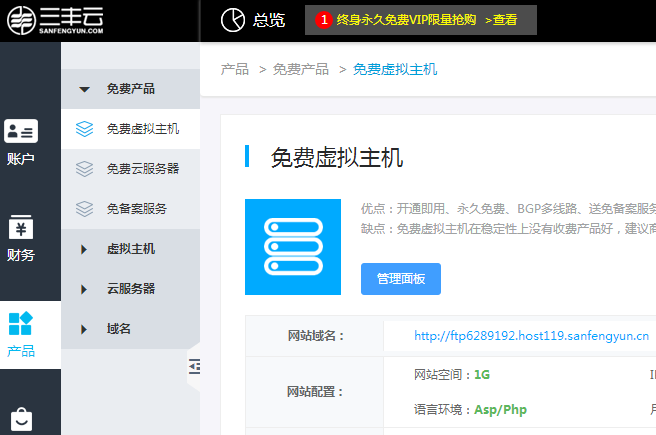This screenshot has height=435, width=656.
Task: Open the shopping bag icon in sidebar
Action: [21, 419]
